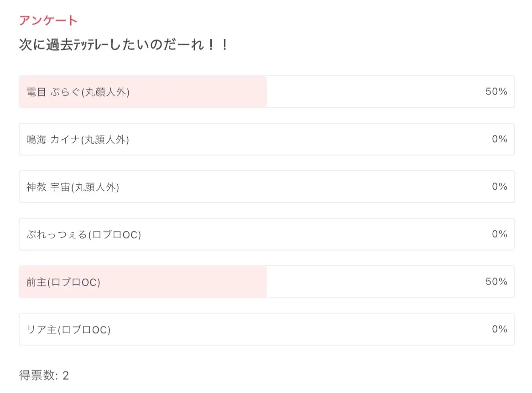The image size is (532, 393).
Task: Click the unfilled white part of 電目 ぷらぐ bar
Action: tap(374, 92)
